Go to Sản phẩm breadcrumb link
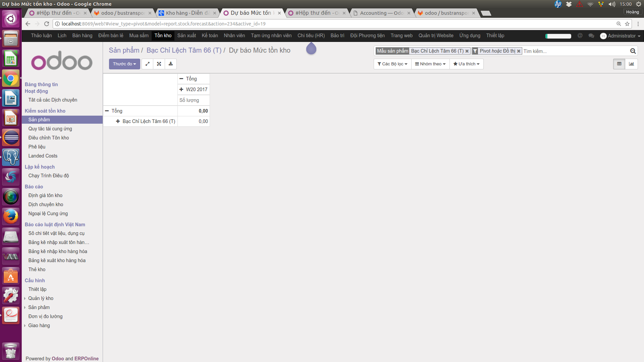The height and width of the screenshot is (362, 644). [x=124, y=50]
